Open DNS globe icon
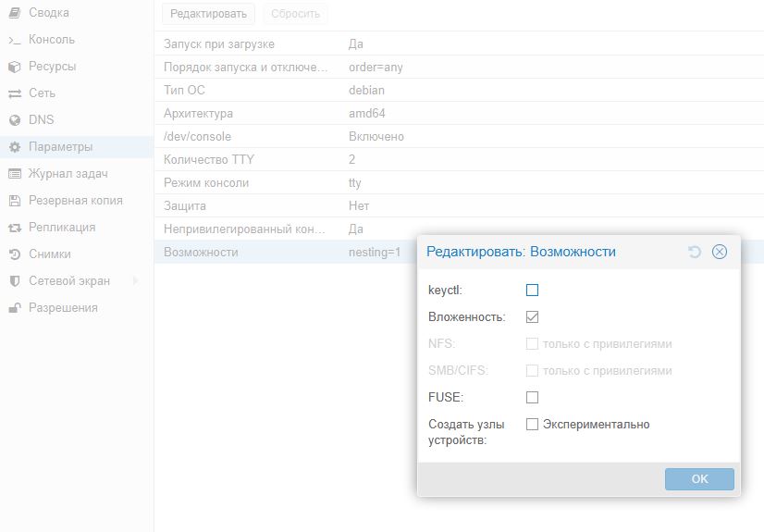This screenshot has height=532, width=764. (14, 120)
